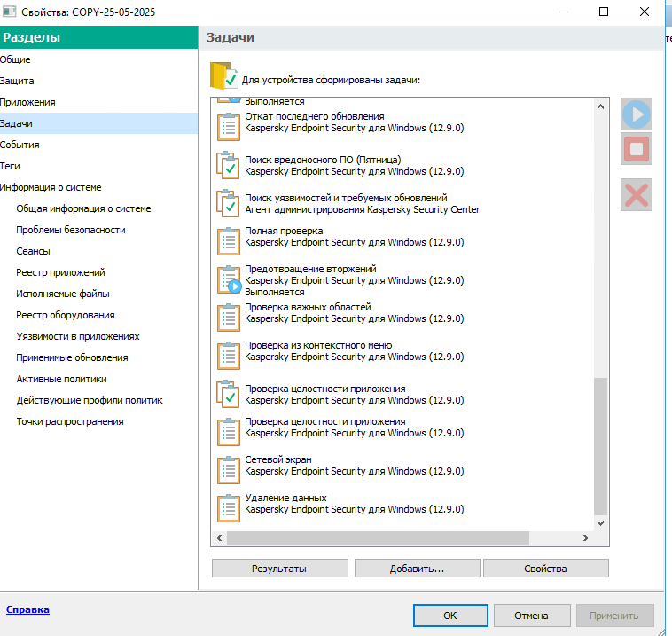This screenshot has height=636, width=672.
Task: Open Реестр приложений subsection
Action: [60, 272]
